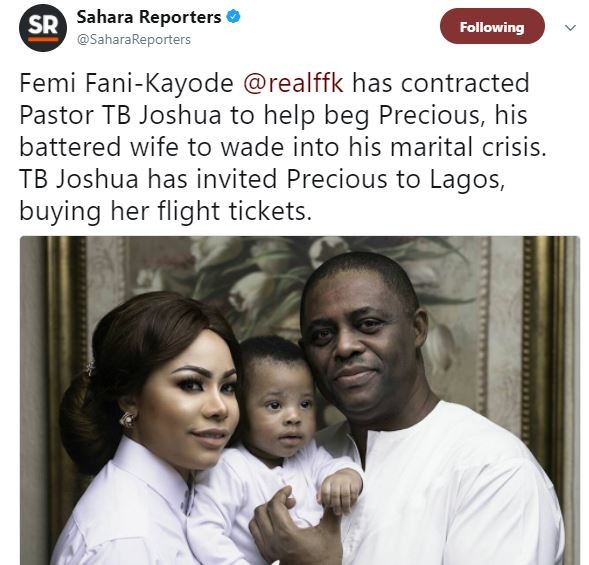Open the Sahara Reporters SR profile avatar
This screenshot has height=565, width=589.
43,28
